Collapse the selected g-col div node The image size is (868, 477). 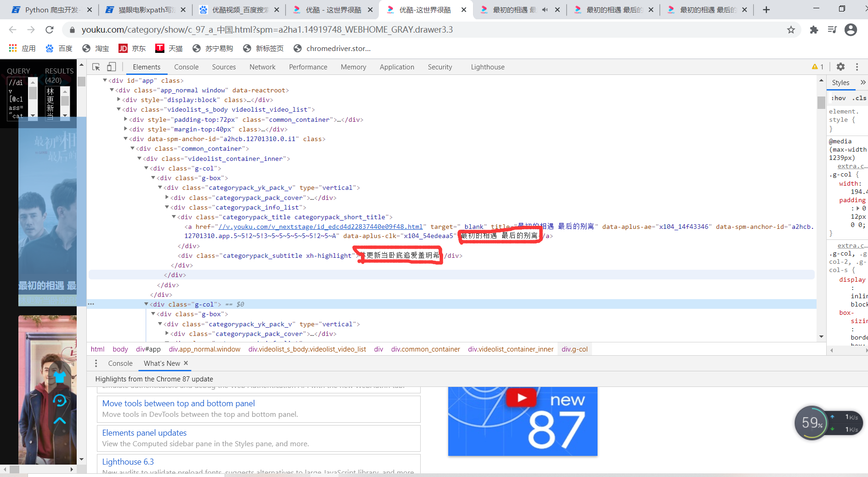coord(146,304)
